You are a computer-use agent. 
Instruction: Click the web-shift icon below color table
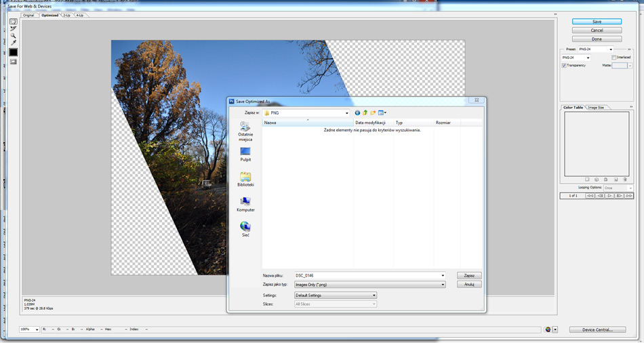click(597, 180)
